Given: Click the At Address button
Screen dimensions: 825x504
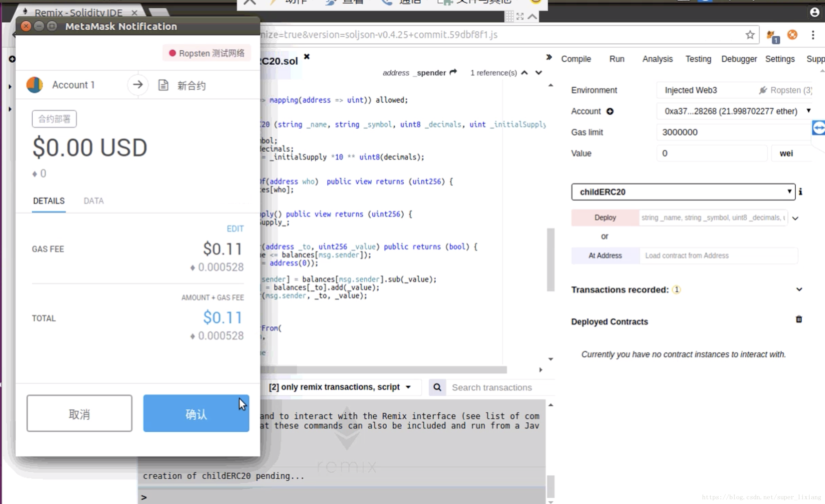Looking at the screenshot, I should [x=605, y=255].
